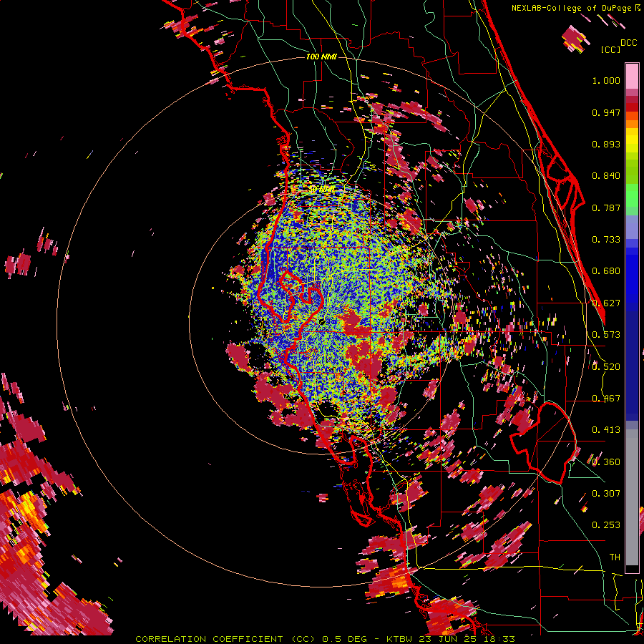Image resolution: width=644 pixels, height=644 pixels.
Task: Select the 1.000 value on the color scale
Action: pyautogui.click(x=606, y=80)
